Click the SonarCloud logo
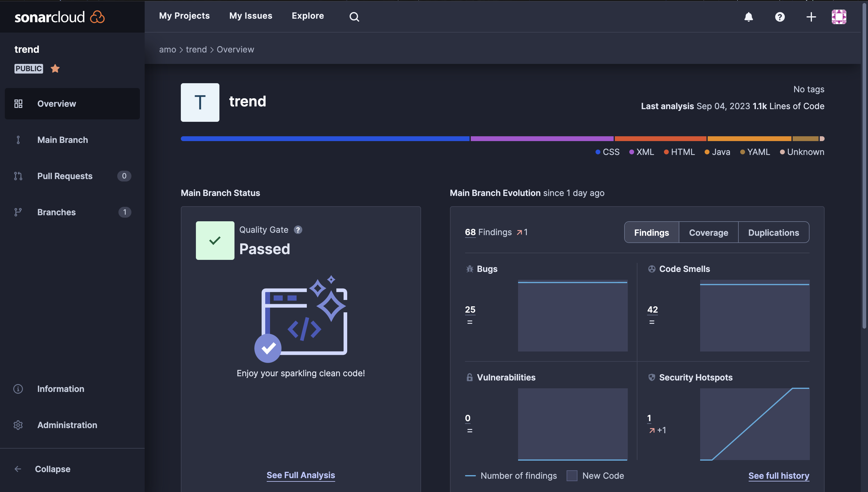The height and width of the screenshot is (492, 868). click(59, 17)
